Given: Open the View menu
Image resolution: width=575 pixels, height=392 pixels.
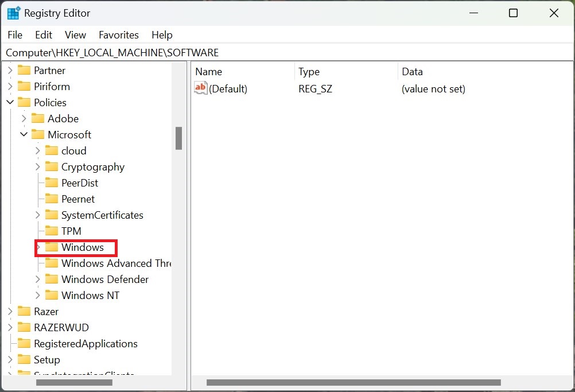Looking at the screenshot, I should 75,35.
